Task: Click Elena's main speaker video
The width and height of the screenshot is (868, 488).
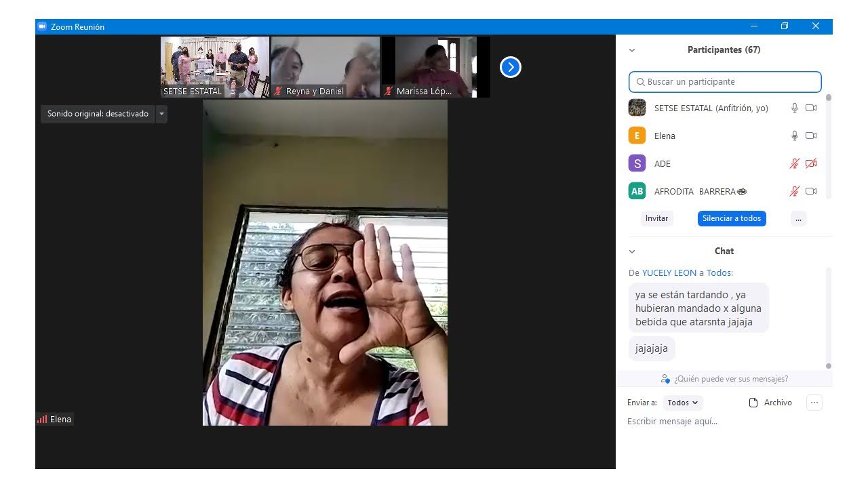Action: [325, 263]
